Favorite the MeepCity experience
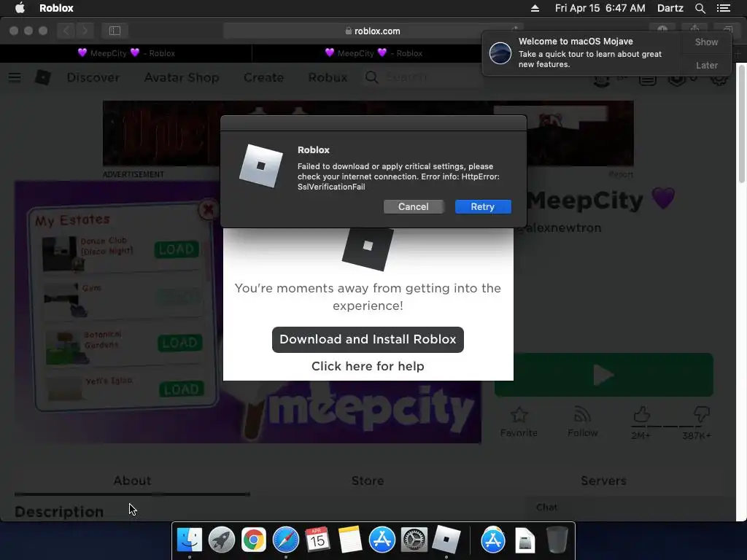Screen dimensions: 747x560 [x=519, y=422]
